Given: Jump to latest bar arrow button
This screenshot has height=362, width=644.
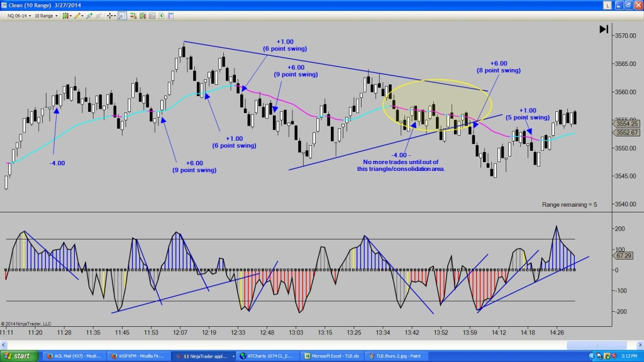Looking at the screenshot, I should coord(603,29).
